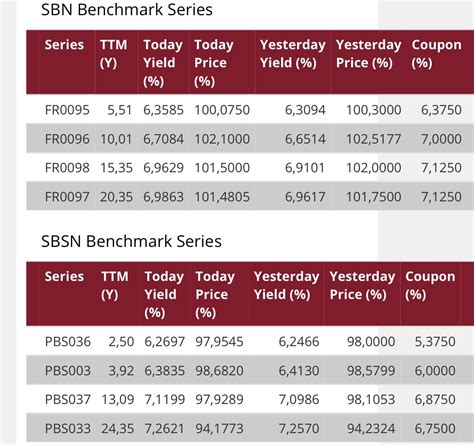Select the PBS003 series row

point(250,370)
